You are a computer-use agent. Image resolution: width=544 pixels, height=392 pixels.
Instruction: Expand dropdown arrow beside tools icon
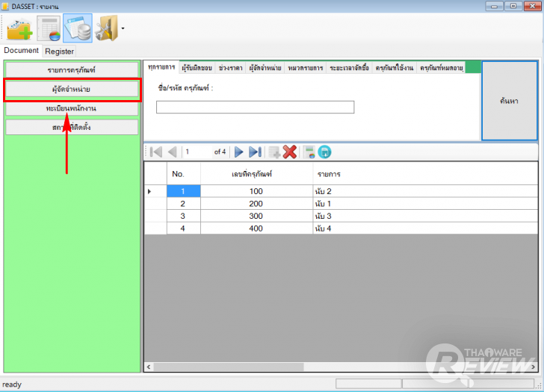[x=123, y=28]
